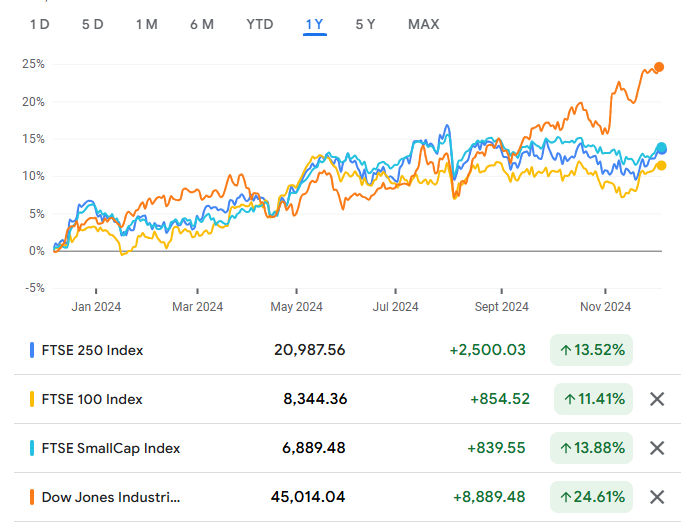Open the MAX time range

[424, 24]
